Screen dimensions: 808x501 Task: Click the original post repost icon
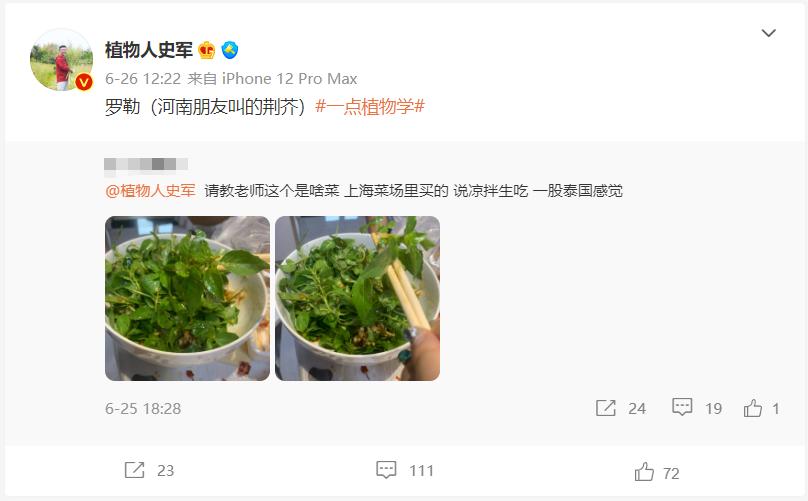point(605,408)
